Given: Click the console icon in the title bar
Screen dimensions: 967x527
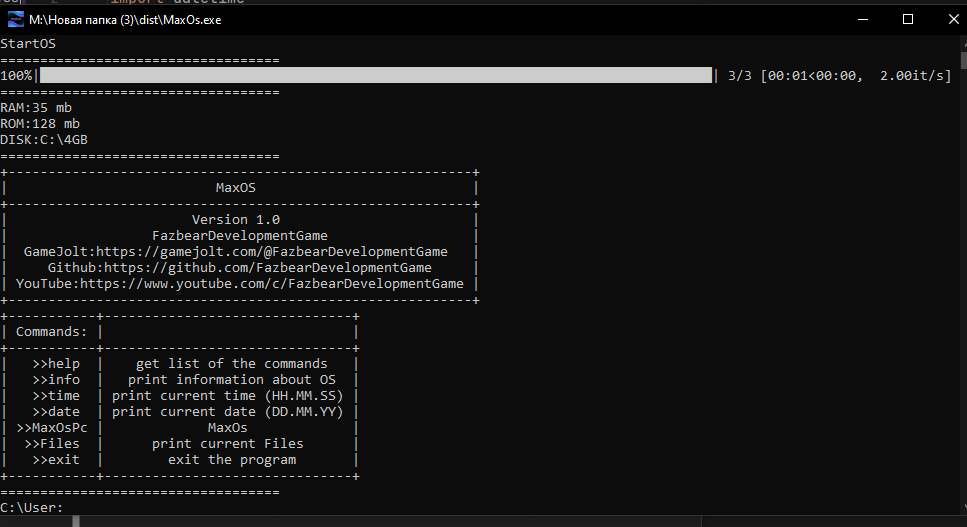Looking at the screenshot, I should 16,19.
